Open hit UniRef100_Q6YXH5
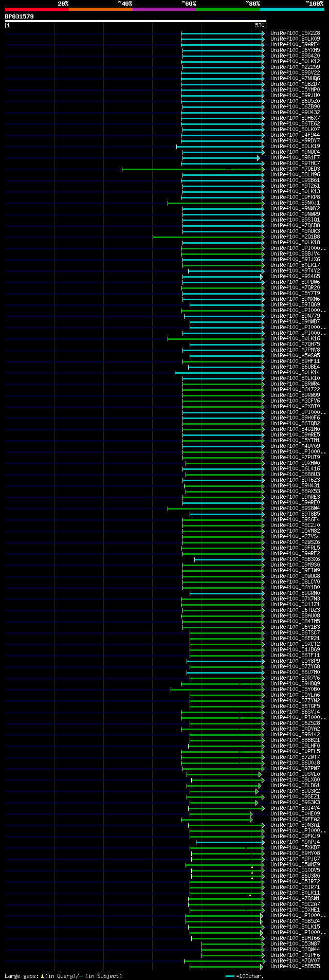This screenshot has height=980, width=329. coord(295,50)
